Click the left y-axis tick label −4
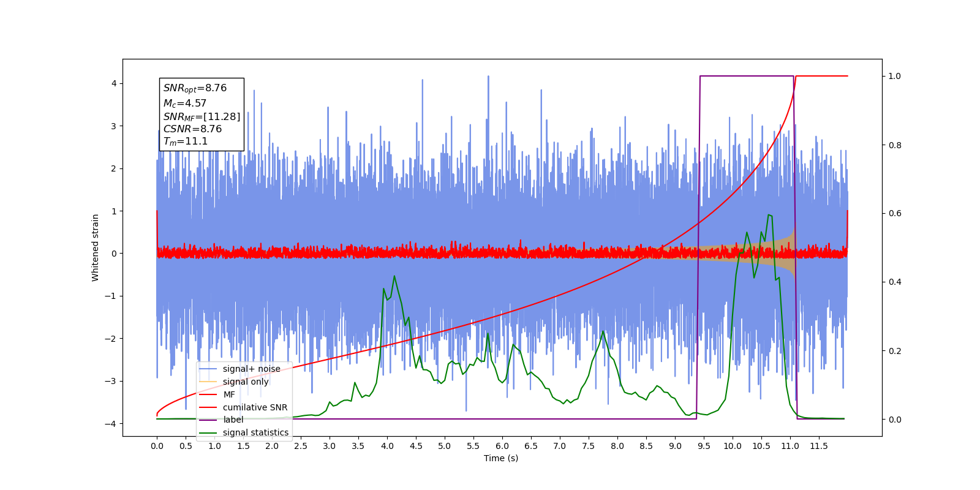 [111, 424]
